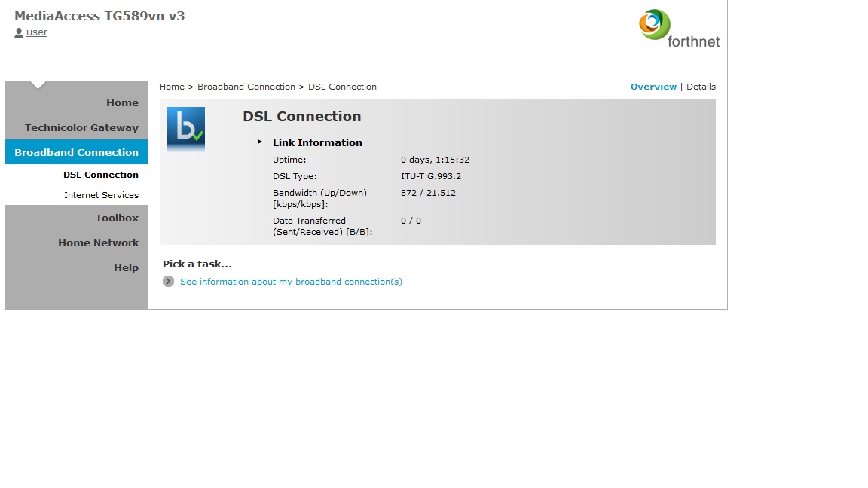Click the forthnet logo
Screen dimensions: 868x488
678,29
